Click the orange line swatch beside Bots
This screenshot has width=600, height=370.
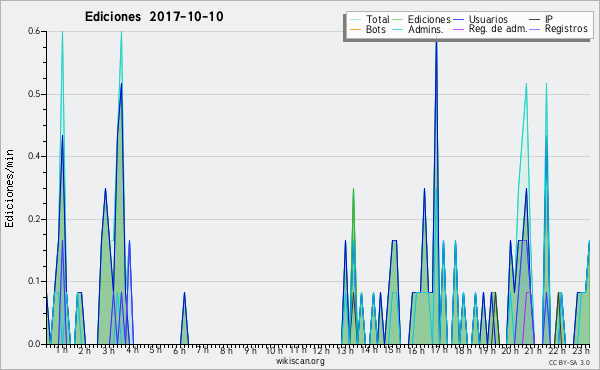click(355, 29)
